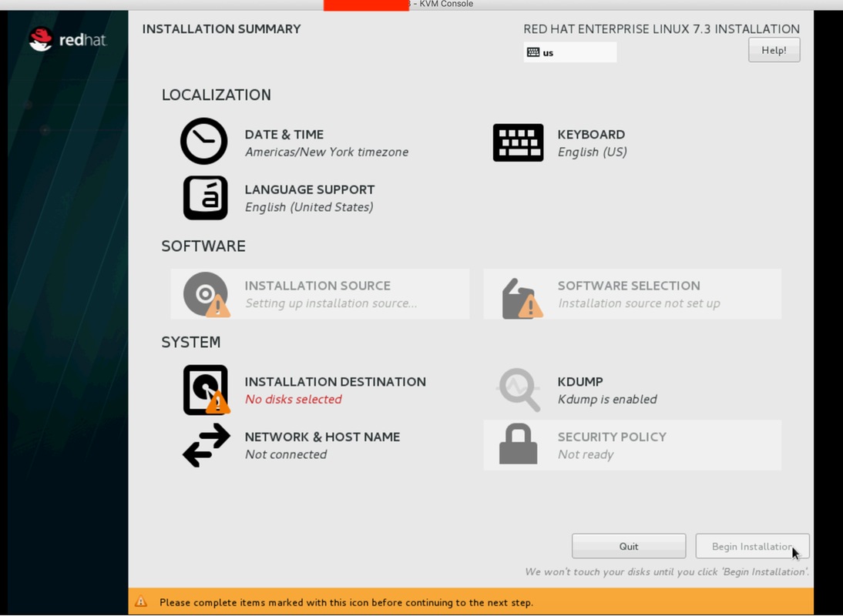Open the LANGUAGE SUPPORT label
This screenshot has height=616, width=843.
click(310, 189)
